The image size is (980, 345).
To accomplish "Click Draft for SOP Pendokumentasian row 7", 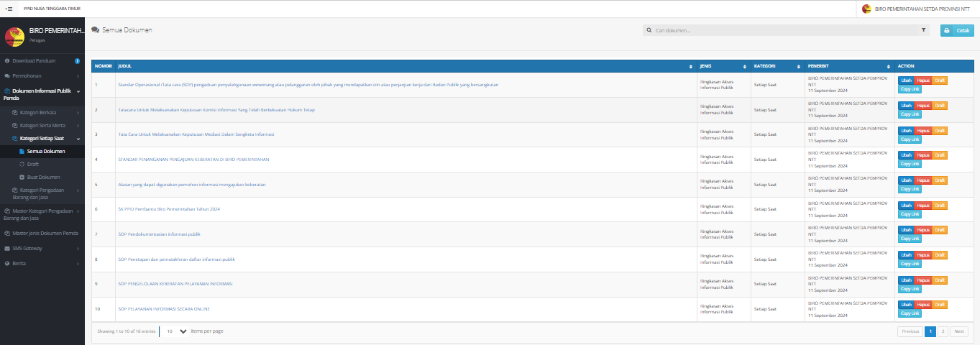I will click(x=940, y=230).
